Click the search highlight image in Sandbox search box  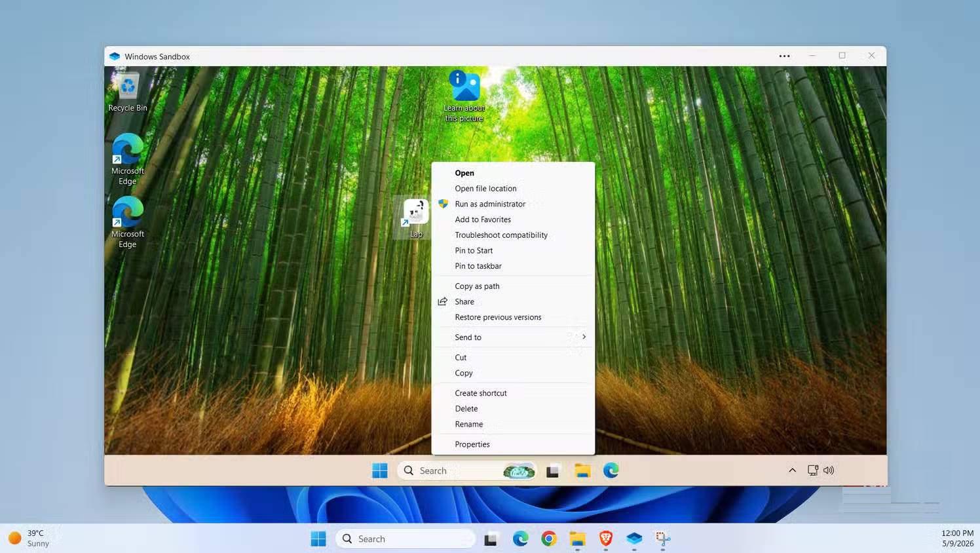518,470
